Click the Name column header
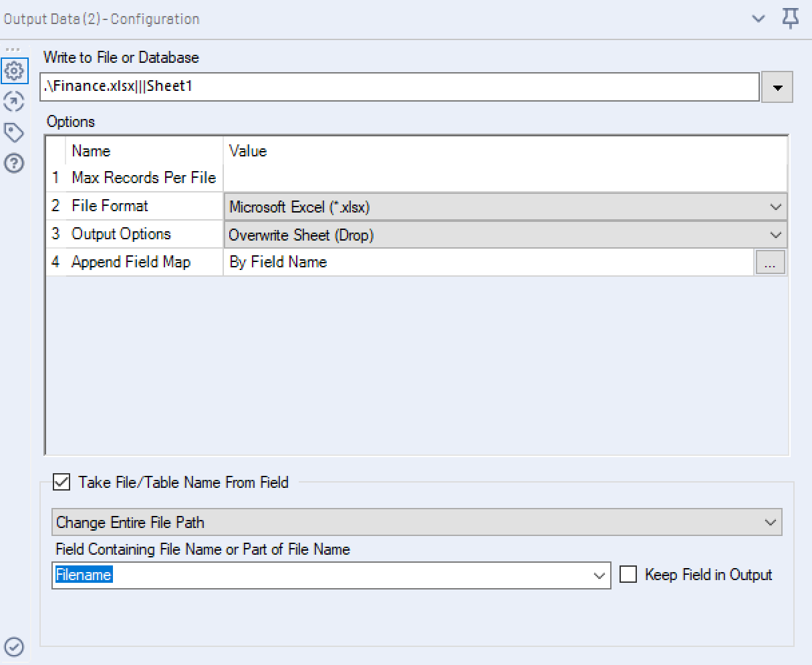This screenshot has width=812, height=665. pyautogui.click(x=91, y=151)
